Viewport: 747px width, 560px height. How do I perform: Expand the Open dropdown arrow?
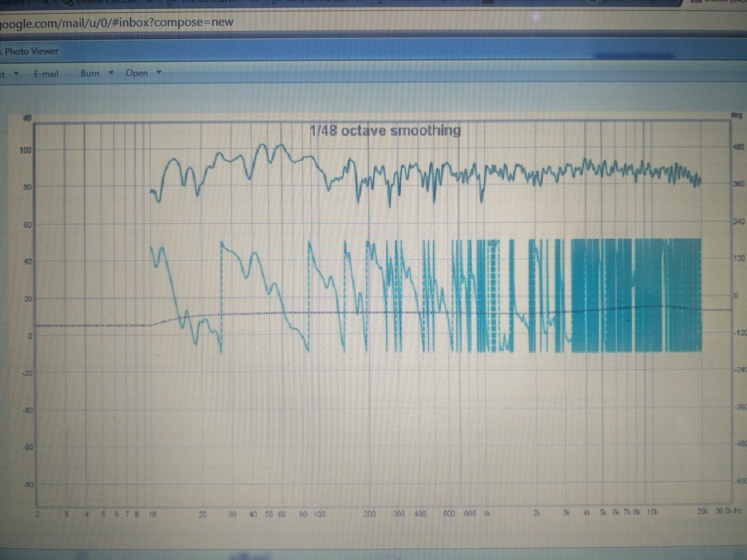coord(159,73)
